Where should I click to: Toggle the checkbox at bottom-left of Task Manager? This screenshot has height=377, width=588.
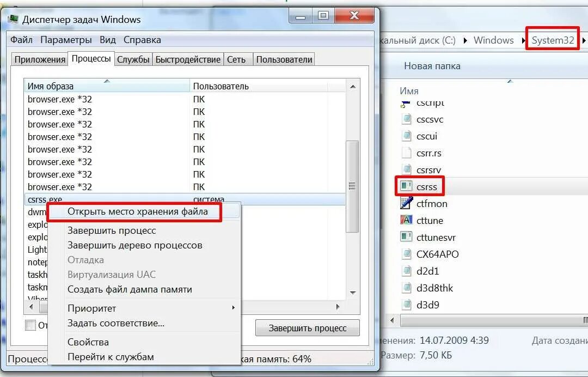tap(30, 325)
